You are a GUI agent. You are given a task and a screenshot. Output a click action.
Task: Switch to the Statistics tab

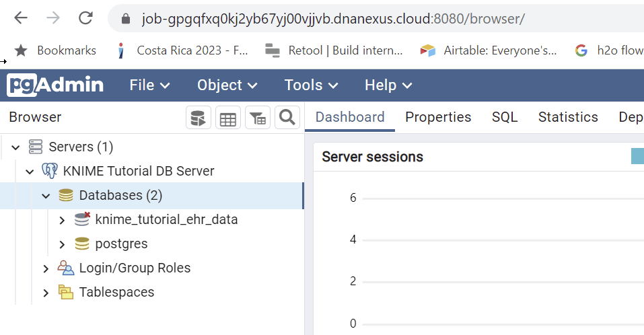[x=568, y=117]
